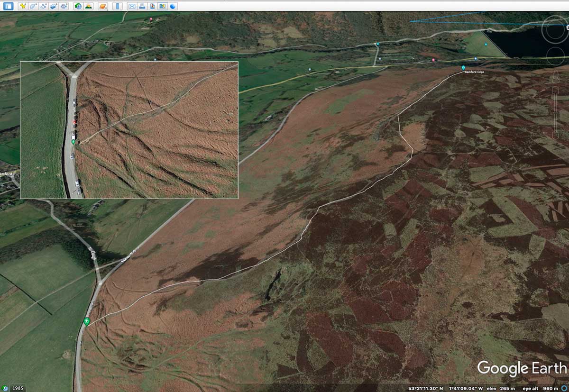Click the 1985 historical imagery date
The width and height of the screenshot is (569, 392).
18,388
